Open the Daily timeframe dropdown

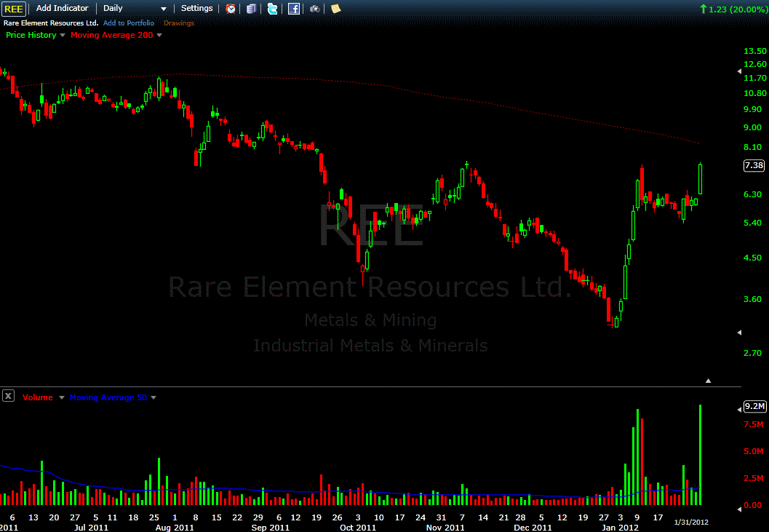pos(135,8)
